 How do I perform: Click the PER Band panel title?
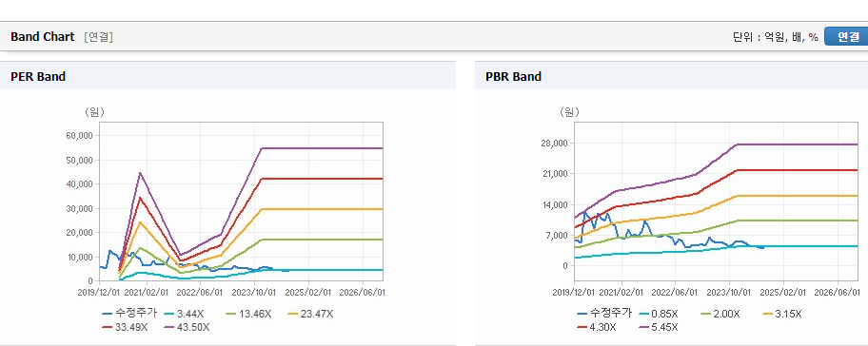(x=38, y=77)
